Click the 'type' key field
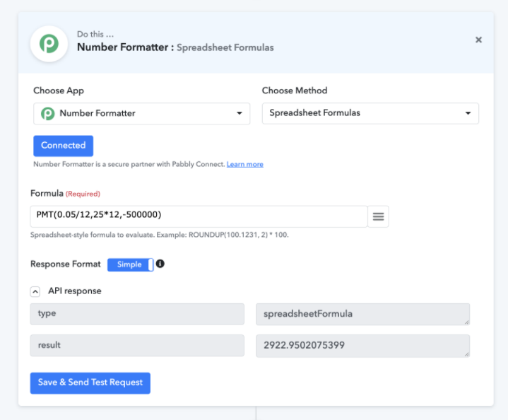Viewport: 508px width, 420px height. pos(137,314)
